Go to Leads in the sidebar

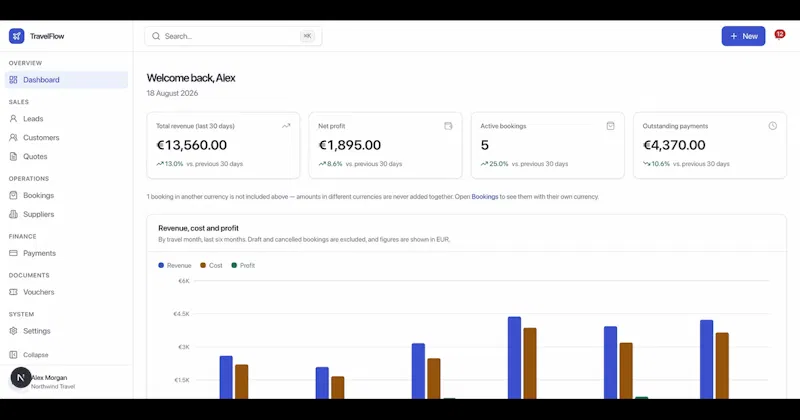coord(66,118)
